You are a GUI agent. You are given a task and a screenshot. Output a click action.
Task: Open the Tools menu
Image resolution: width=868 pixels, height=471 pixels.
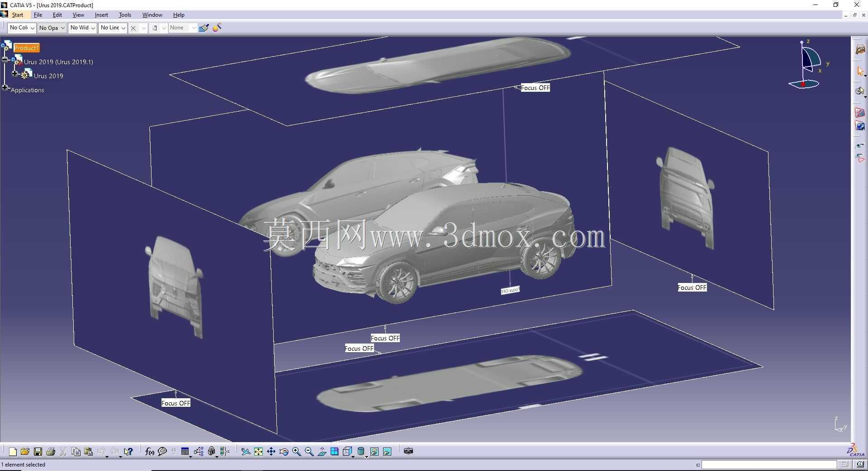coord(125,15)
